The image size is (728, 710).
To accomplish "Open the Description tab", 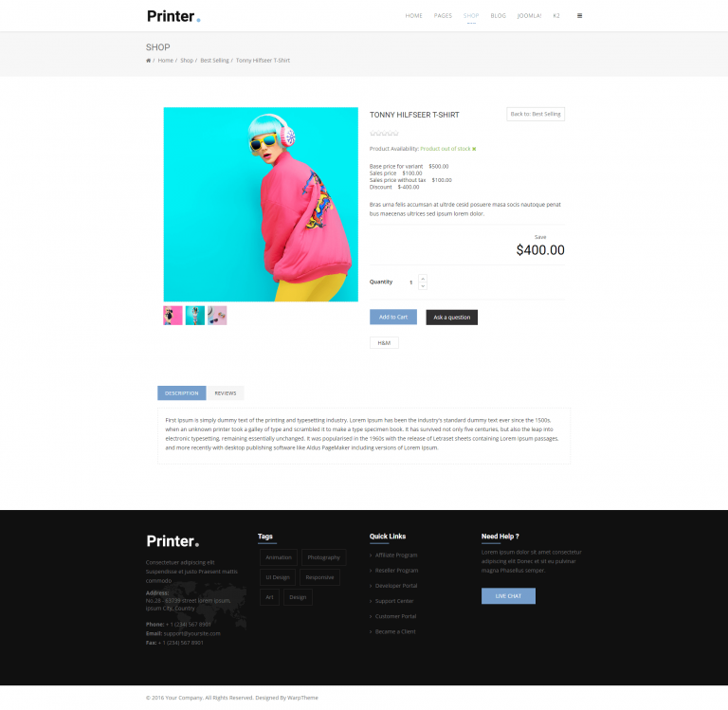I will coord(182,393).
